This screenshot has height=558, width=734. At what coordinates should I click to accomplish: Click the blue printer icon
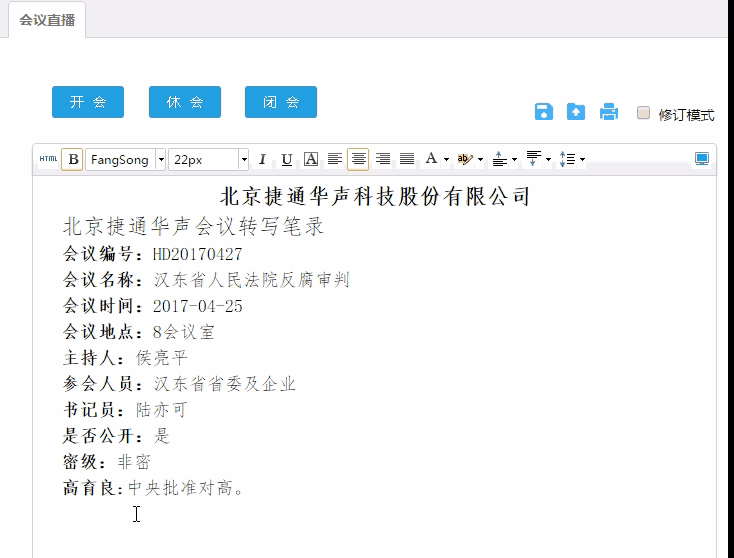coord(609,112)
